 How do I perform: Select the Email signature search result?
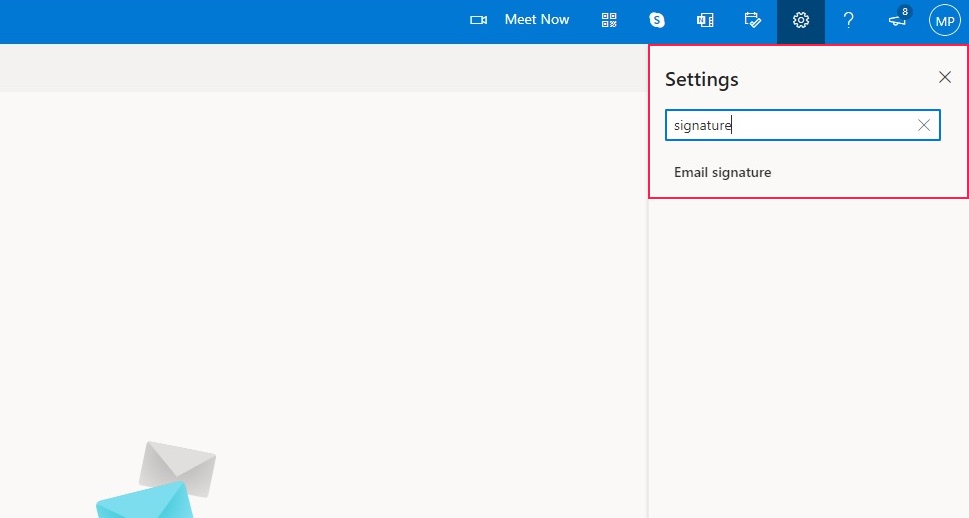tap(722, 172)
